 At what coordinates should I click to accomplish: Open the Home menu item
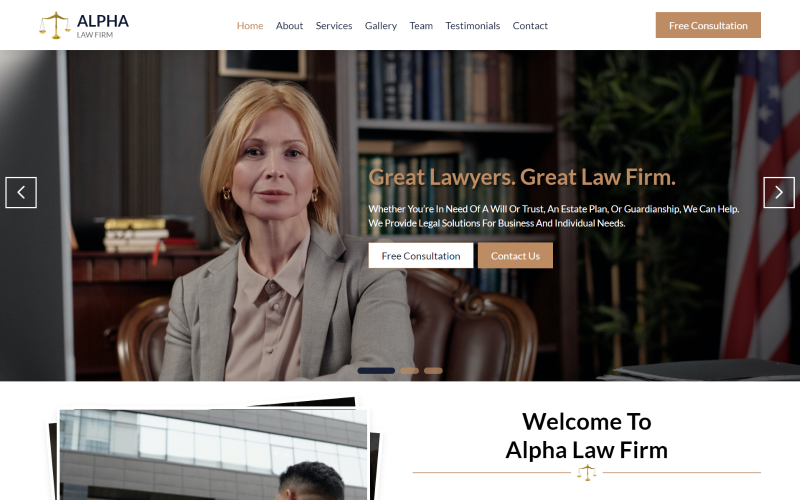[250, 26]
